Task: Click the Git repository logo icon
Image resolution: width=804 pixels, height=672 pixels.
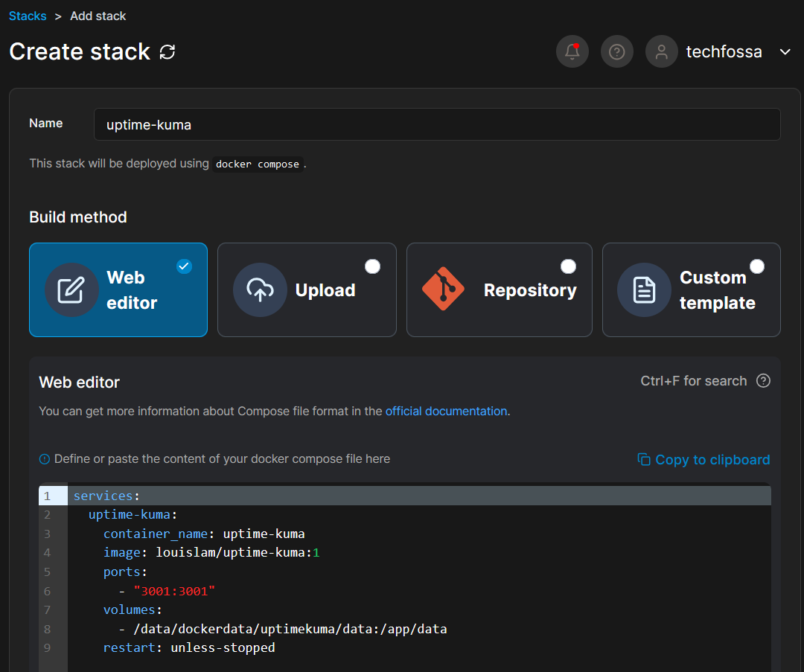Action: pyautogui.click(x=443, y=289)
